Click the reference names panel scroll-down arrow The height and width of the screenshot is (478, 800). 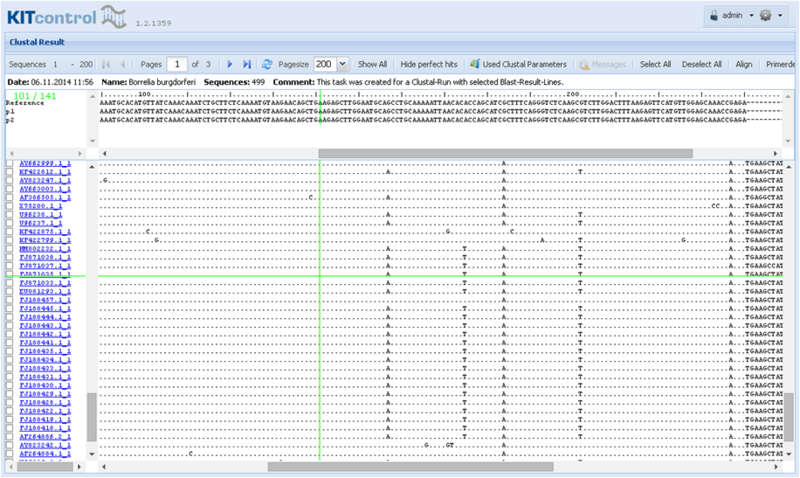coord(92,141)
